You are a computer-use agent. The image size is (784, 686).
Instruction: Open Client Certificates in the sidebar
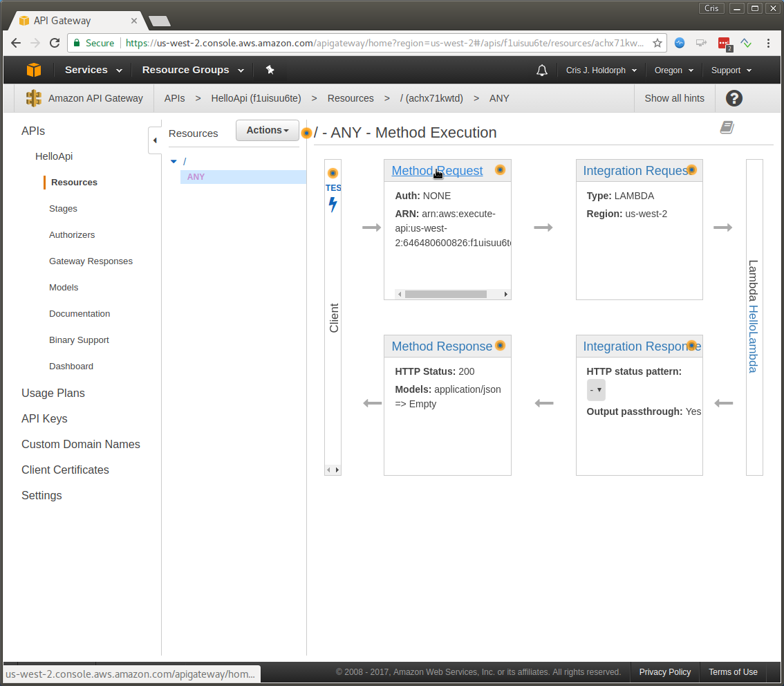[65, 470]
